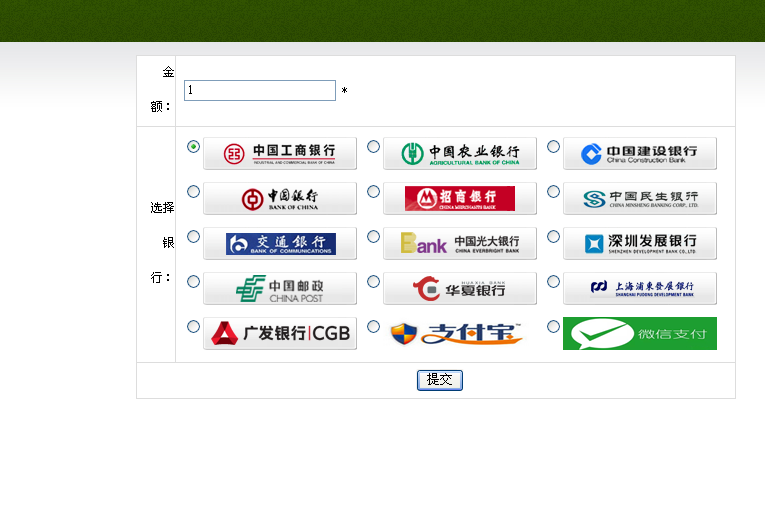Select the ICBC 中国工商银行 radio button
Screen dimensions: 765x524
tap(193, 146)
